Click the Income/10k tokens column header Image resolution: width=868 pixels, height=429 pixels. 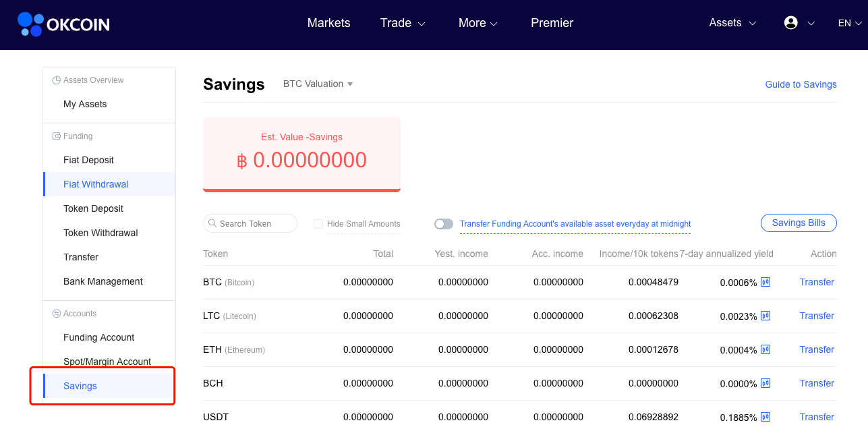pyautogui.click(x=639, y=254)
